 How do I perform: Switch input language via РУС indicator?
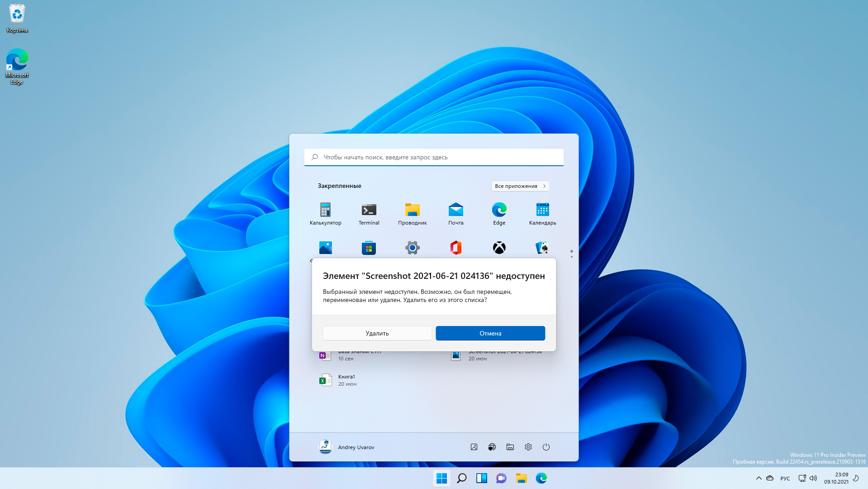(x=785, y=479)
